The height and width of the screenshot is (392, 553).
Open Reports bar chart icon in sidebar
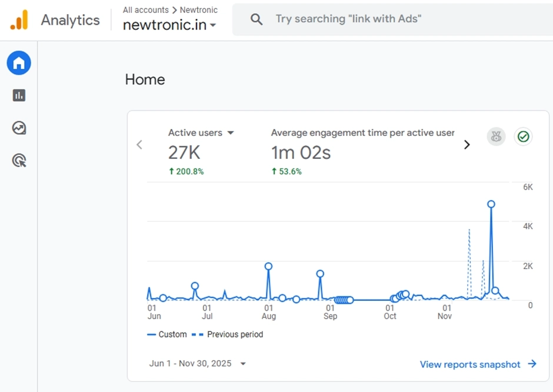[19, 95]
